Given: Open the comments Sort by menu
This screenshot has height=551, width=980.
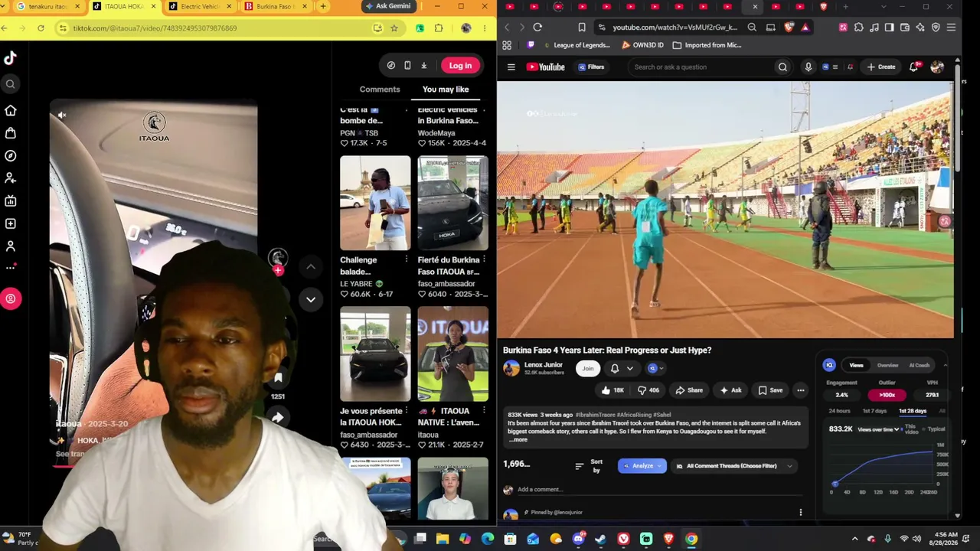Looking at the screenshot, I should (x=589, y=466).
